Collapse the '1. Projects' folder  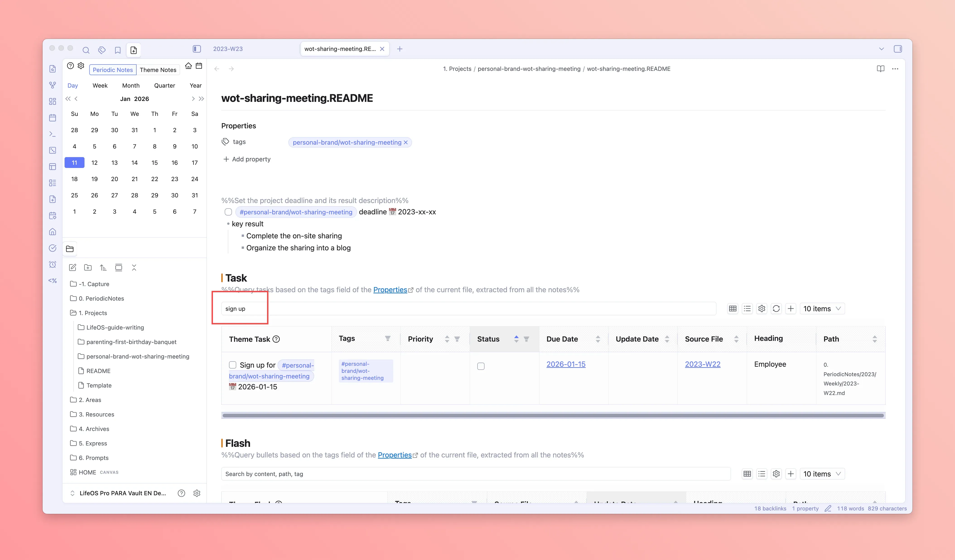92,313
